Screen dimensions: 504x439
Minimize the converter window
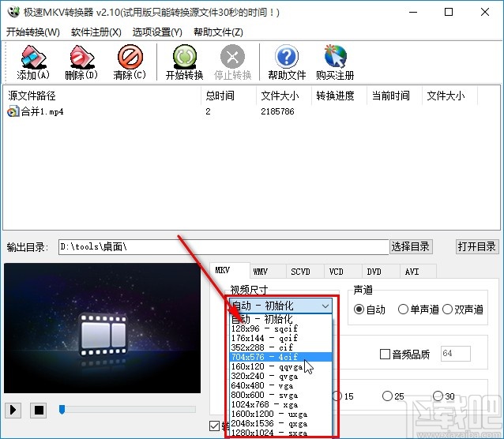pos(413,12)
